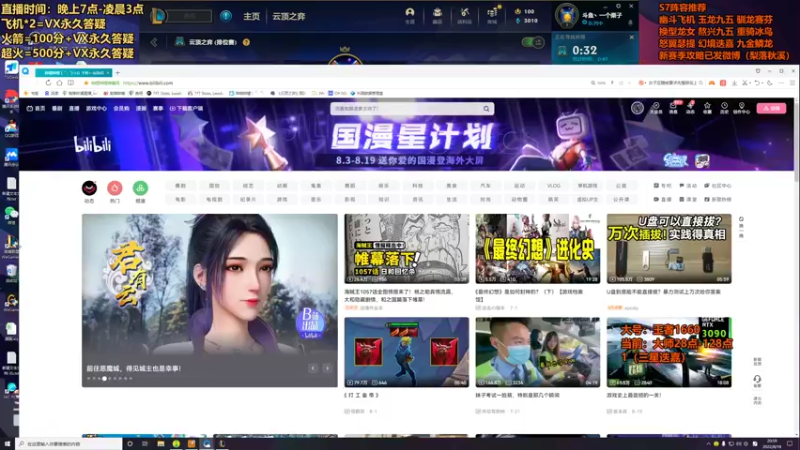Open the League collection icon
This screenshot has width=800, height=450.
click(437, 15)
